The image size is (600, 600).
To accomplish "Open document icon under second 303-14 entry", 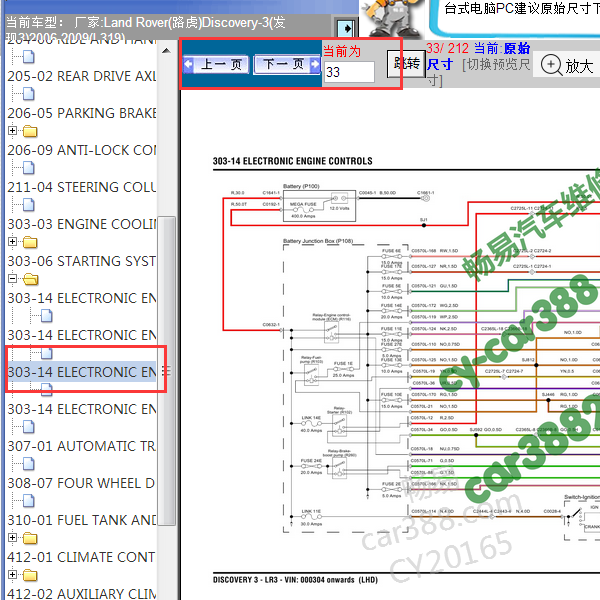I will pos(46,353).
